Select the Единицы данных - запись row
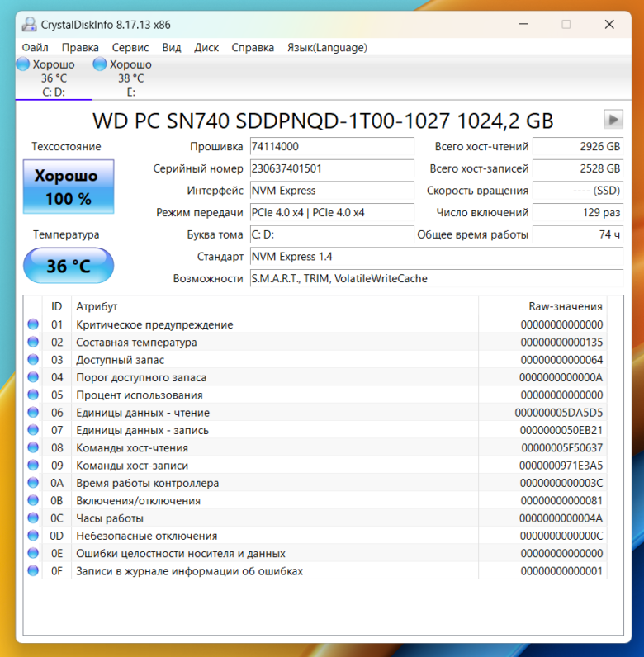 [x=315, y=430]
